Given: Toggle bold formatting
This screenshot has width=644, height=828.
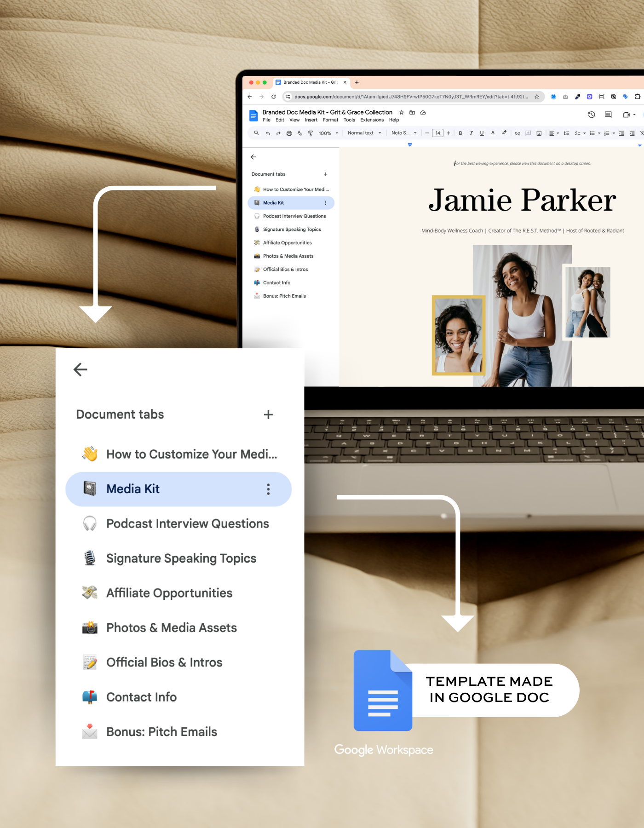Looking at the screenshot, I should click(x=460, y=133).
